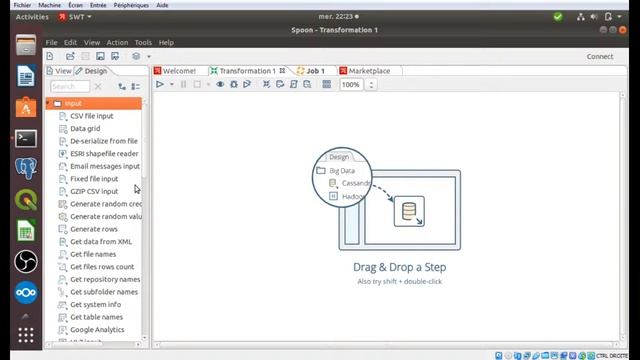Click the 100% zoom field
Screen dimensions: 640x360
point(351,84)
